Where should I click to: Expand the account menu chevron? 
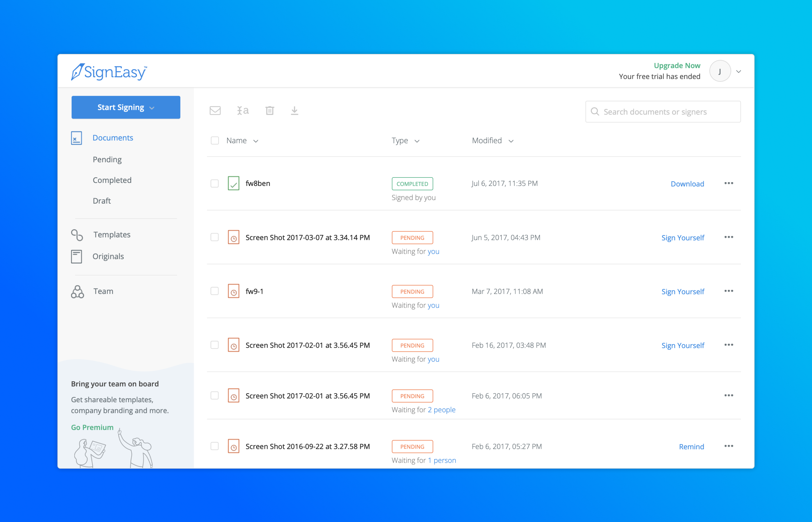[739, 72]
